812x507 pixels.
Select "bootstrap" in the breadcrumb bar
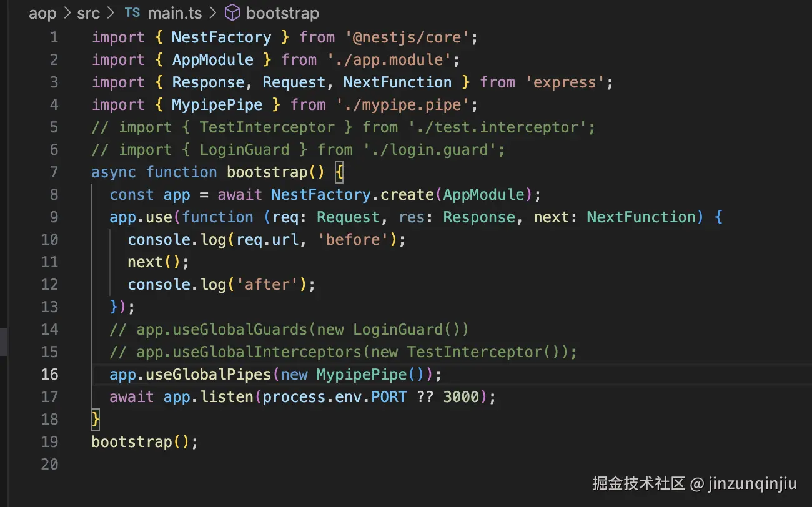[x=282, y=12]
